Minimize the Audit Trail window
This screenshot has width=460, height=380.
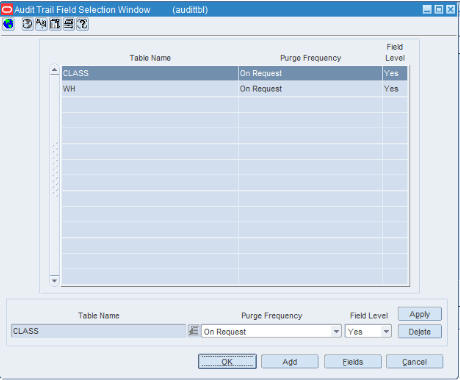pyautogui.click(x=427, y=10)
